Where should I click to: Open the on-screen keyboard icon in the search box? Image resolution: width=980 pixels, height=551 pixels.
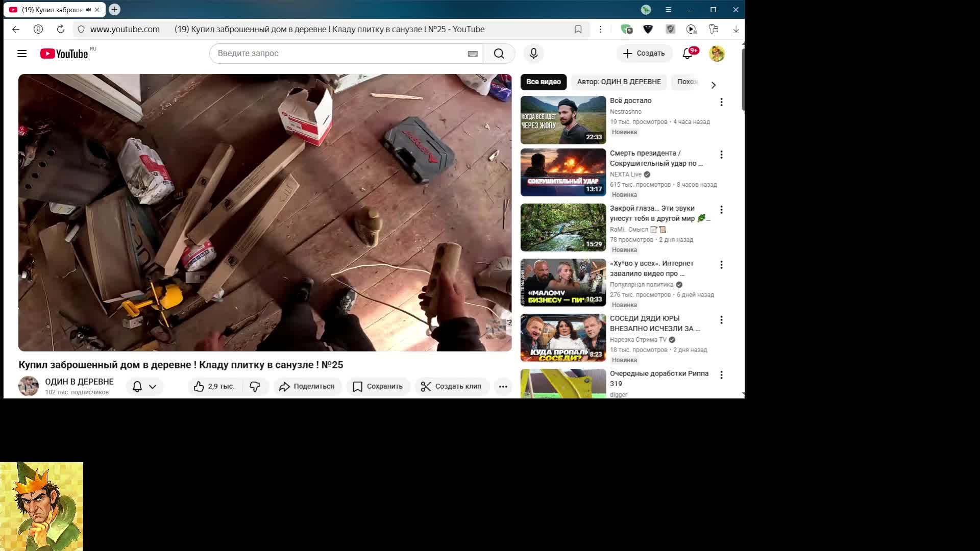[473, 54]
